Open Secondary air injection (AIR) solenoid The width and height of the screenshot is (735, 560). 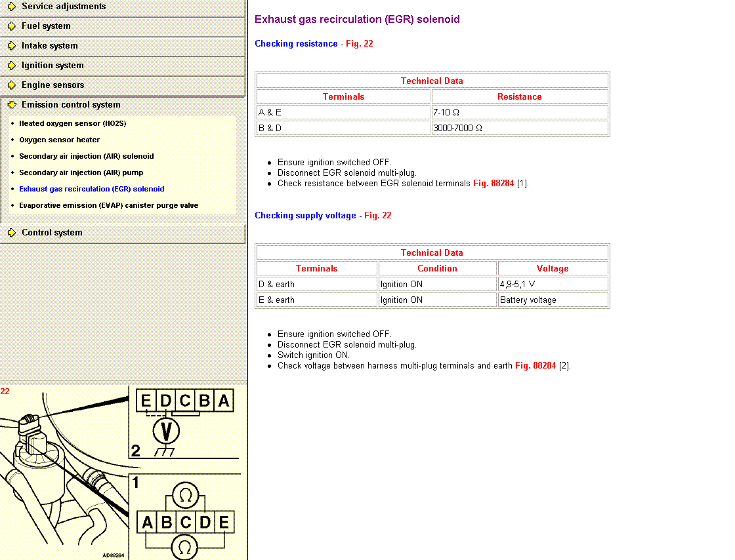pyautogui.click(x=86, y=156)
